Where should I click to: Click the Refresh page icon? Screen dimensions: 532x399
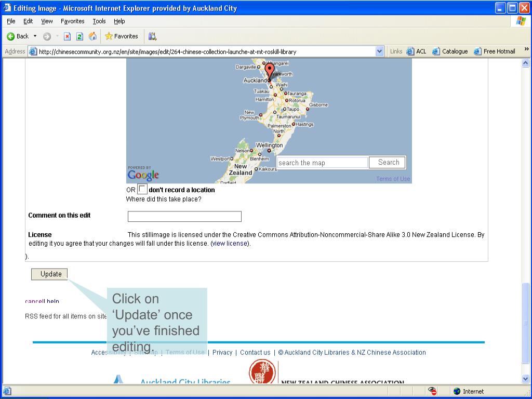(79, 36)
